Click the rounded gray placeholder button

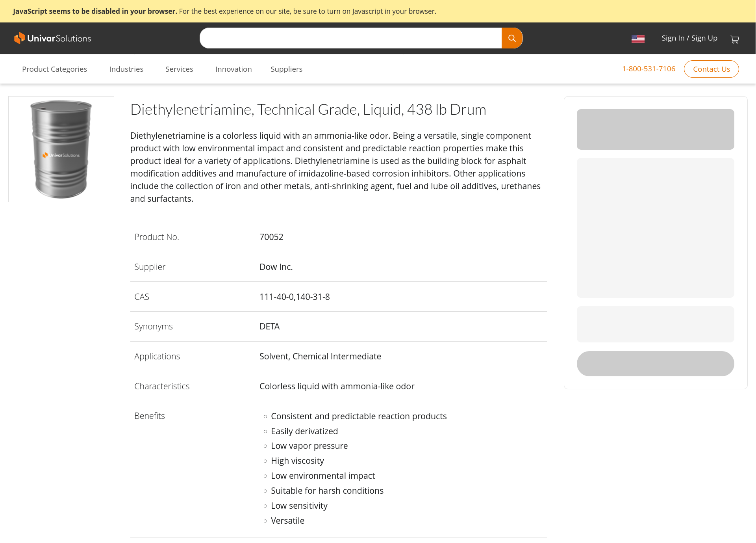tap(655, 363)
